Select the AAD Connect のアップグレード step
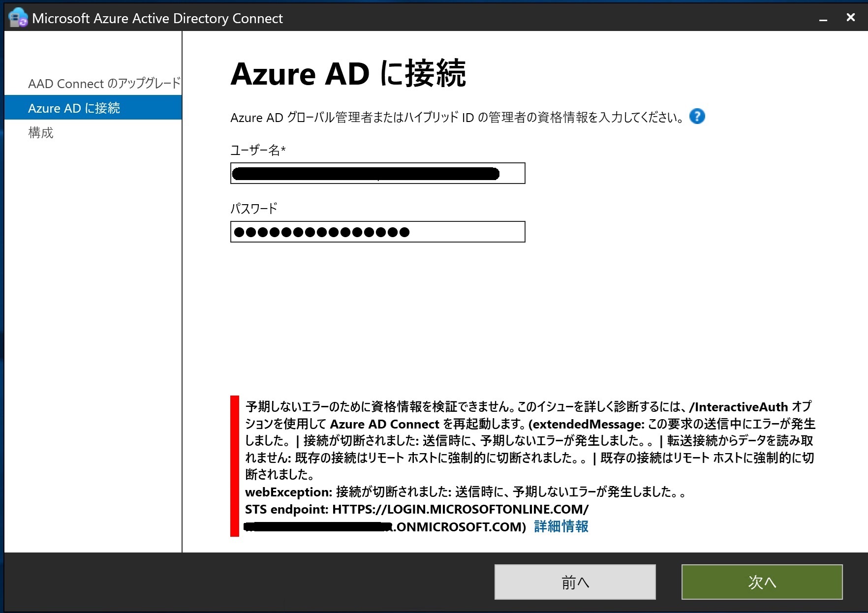 coord(104,83)
